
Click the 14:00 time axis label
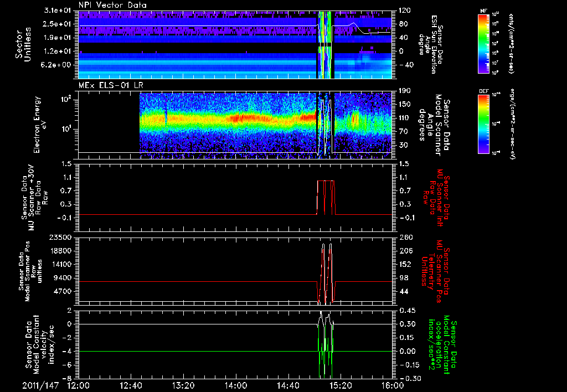click(x=236, y=385)
